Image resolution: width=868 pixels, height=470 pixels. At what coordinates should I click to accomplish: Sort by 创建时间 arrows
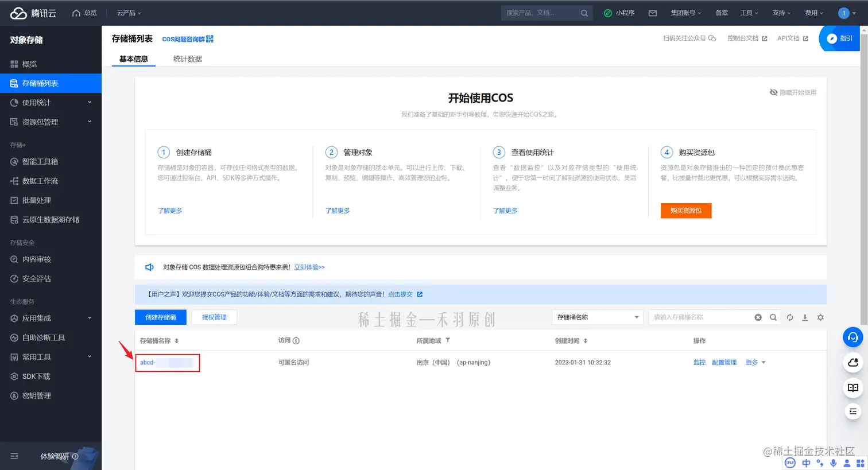tap(586, 341)
